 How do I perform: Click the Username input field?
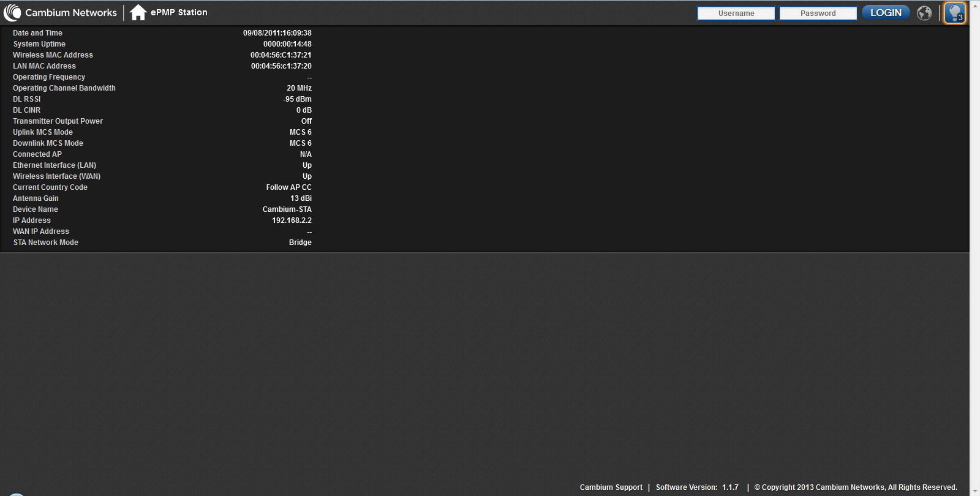coord(736,13)
